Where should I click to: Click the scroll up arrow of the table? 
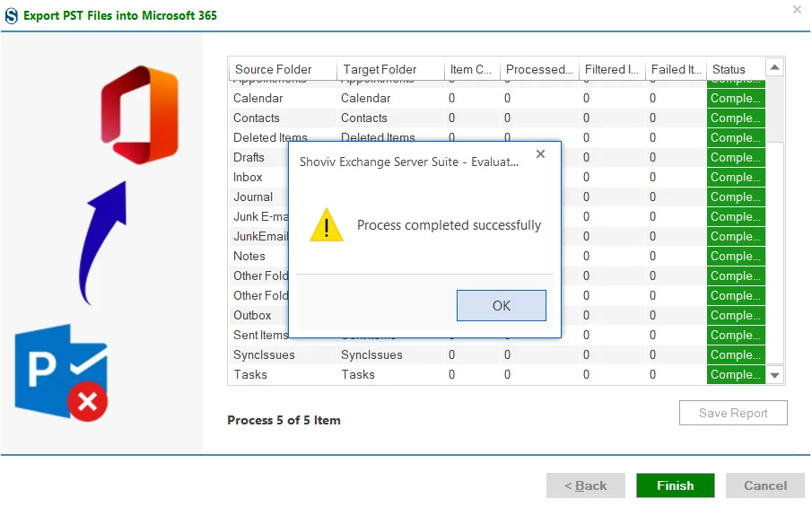(774, 67)
